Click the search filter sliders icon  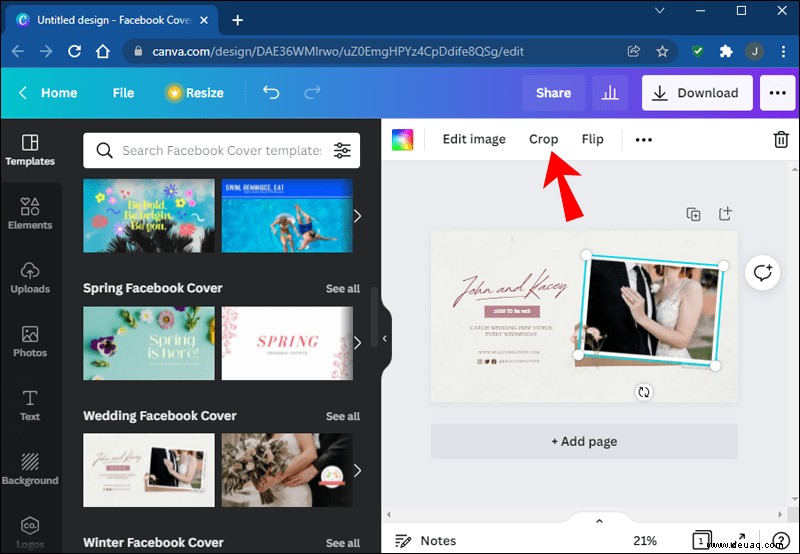point(342,150)
